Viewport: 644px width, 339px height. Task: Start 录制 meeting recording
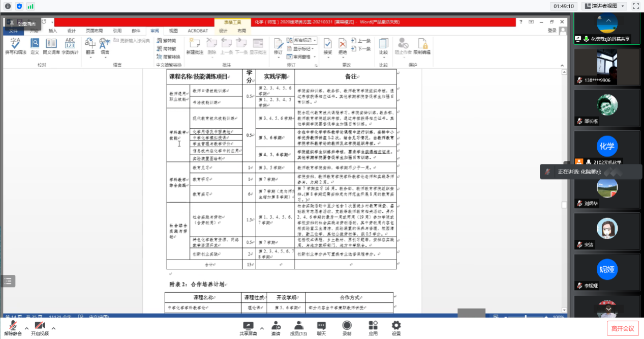347,328
